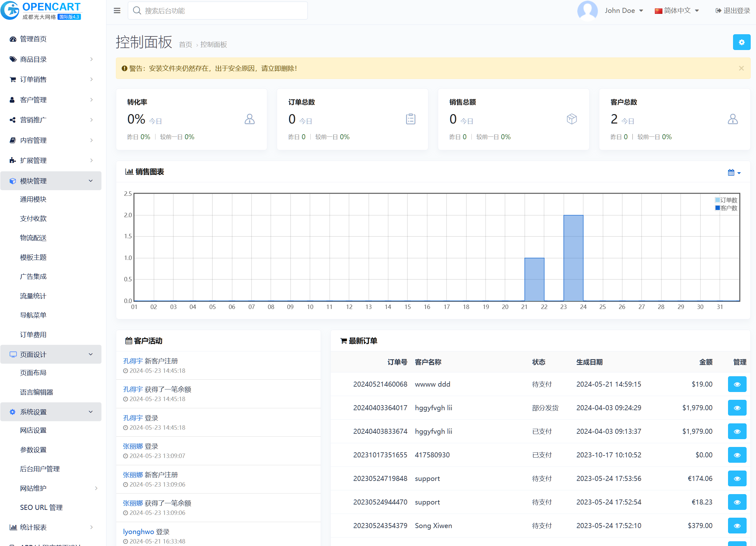This screenshot has width=756, height=546.
Task: Expand 扩展管理 sidebar menu
Action: click(x=51, y=160)
